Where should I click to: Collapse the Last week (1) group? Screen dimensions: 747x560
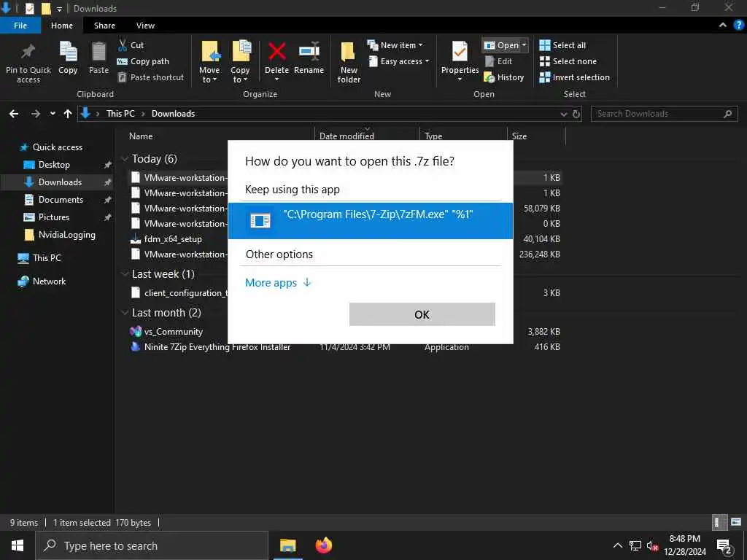125,274
